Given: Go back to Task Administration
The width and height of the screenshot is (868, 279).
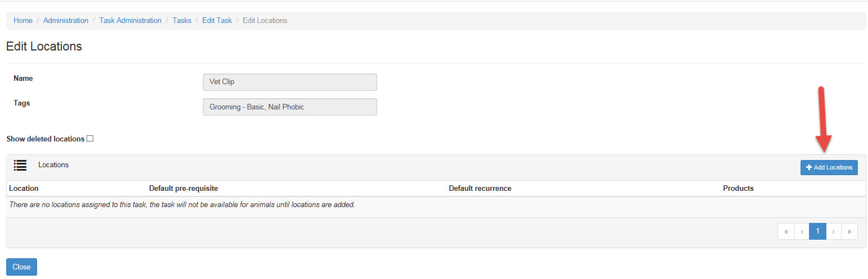Looking at the screenshot, I should point(130,21).
